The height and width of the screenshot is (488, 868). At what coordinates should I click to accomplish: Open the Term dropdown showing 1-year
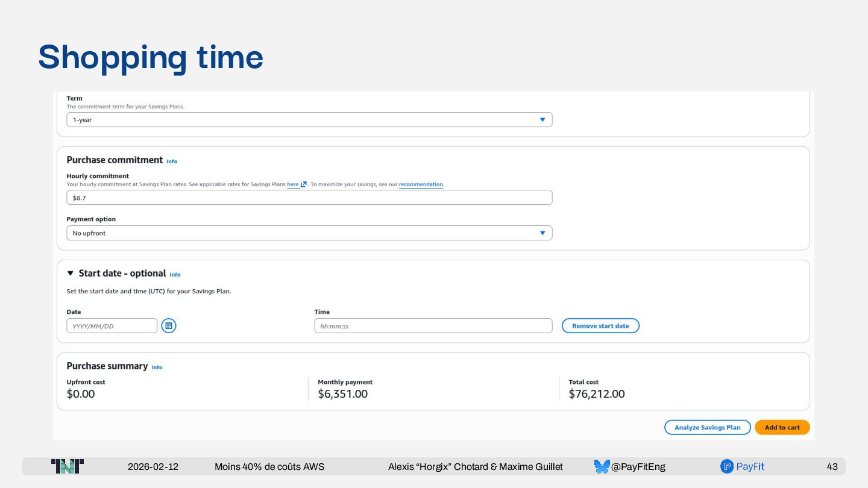click(x=309, y=120)
